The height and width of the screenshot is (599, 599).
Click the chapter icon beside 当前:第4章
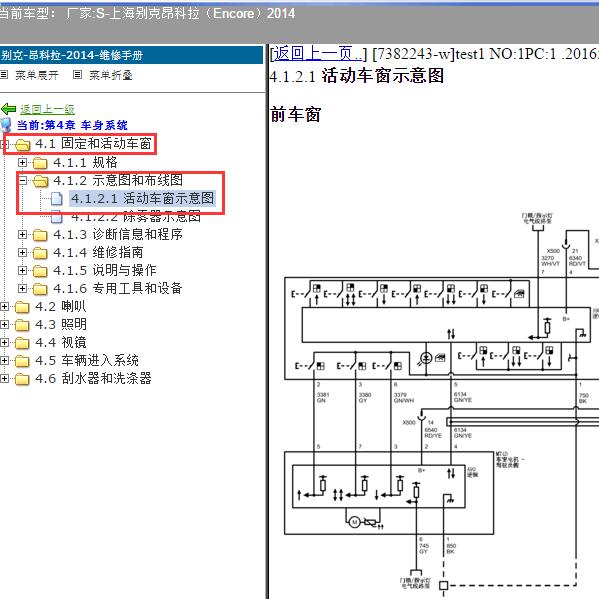pos(6,125)
